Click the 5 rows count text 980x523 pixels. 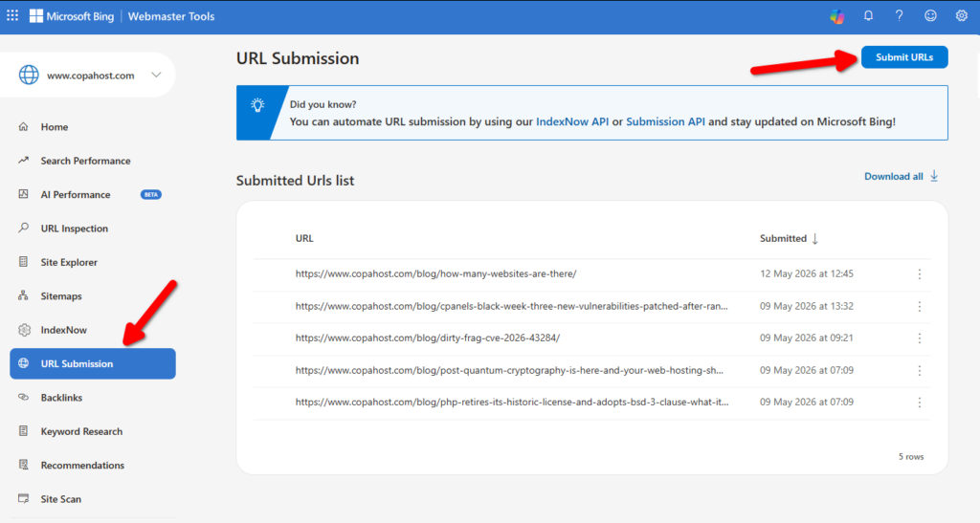pos(911,457)
